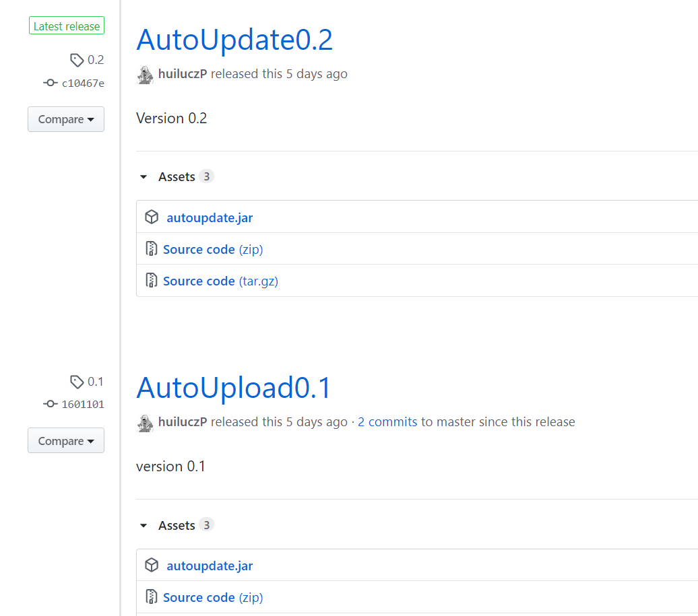Click the tag icon beside version 0.1

coord(76,382)
